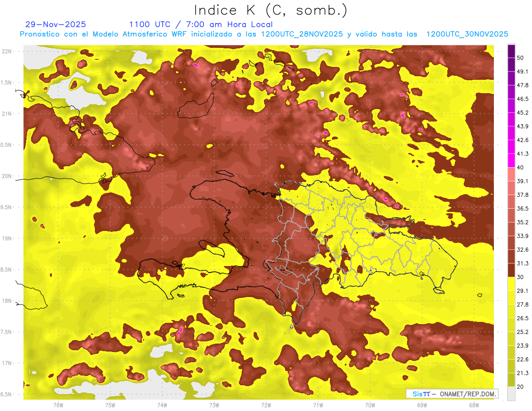The width and height of the screenshot is (532, 411).
Task: Click the "47.8" color scale label
Action: click(523, 85)
